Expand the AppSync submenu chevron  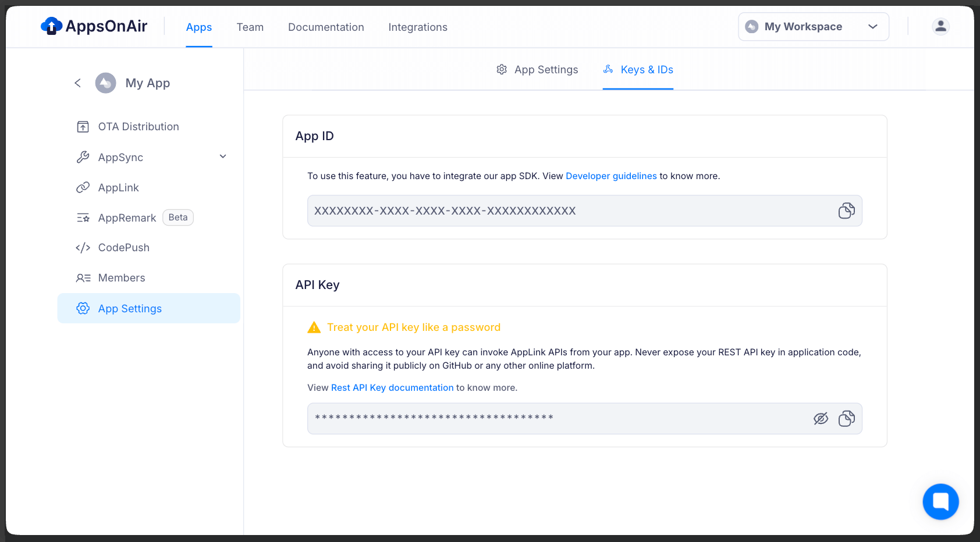click(223, 157)
